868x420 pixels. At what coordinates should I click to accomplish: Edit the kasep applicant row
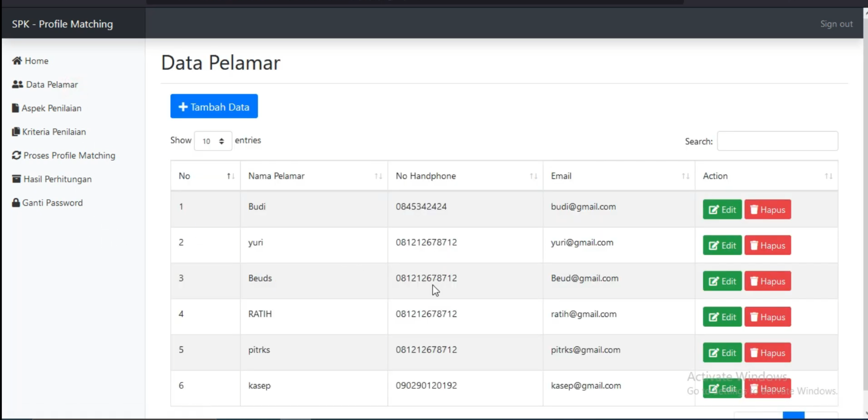[722, 388]
